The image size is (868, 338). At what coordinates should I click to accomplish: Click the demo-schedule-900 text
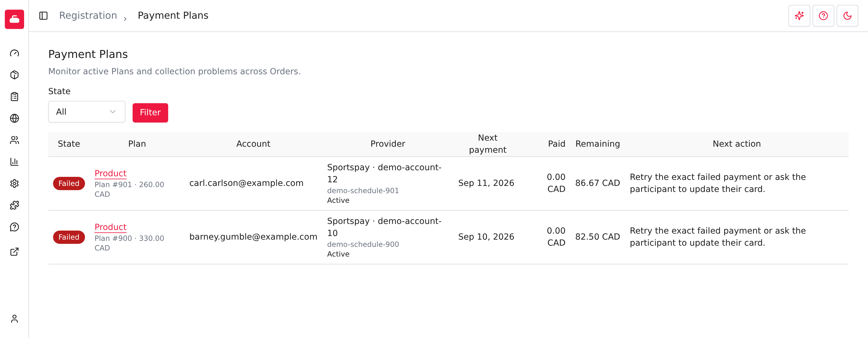363,244
